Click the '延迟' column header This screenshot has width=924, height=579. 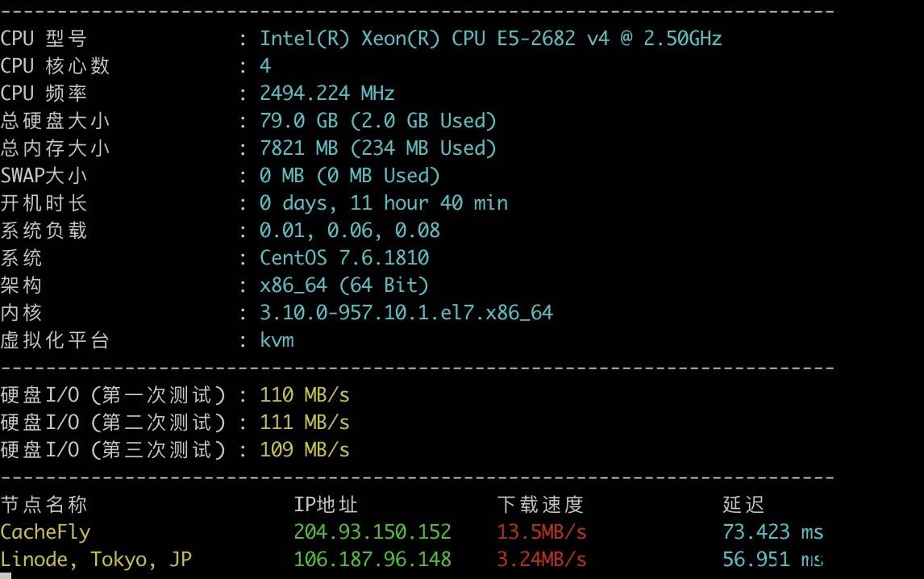pos(743,505)
